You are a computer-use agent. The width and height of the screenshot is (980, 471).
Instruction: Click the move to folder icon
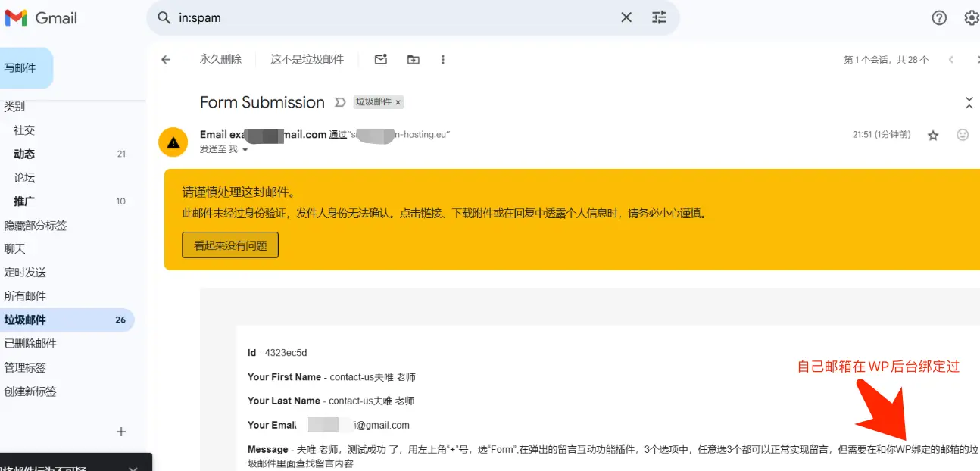pos(413,60)
